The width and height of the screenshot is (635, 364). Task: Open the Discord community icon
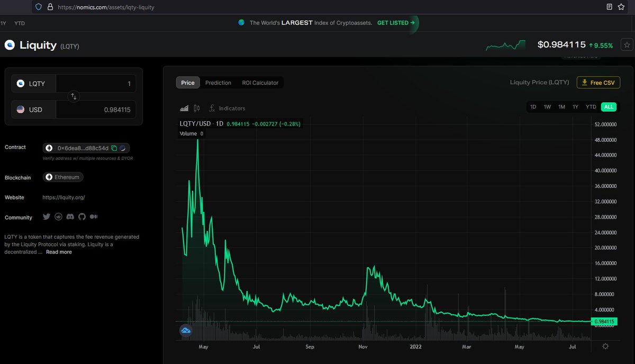point(70,217)
